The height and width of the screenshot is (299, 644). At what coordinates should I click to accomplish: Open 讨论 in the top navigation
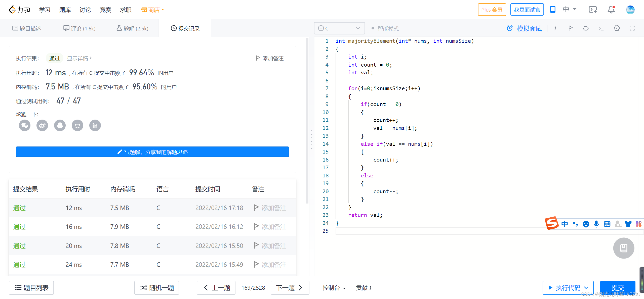pos(85,10)
